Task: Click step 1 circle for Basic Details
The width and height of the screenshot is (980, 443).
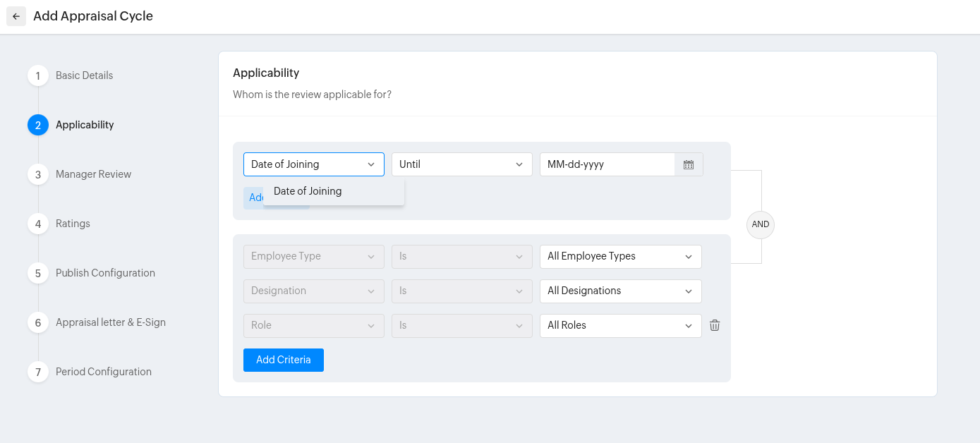Action: [38, 75]
